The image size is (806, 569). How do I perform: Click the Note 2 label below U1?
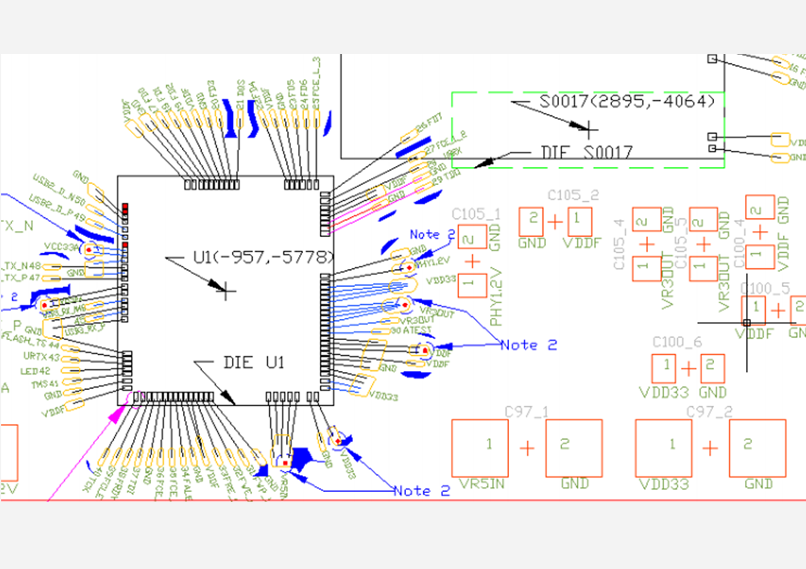point(421,490)
